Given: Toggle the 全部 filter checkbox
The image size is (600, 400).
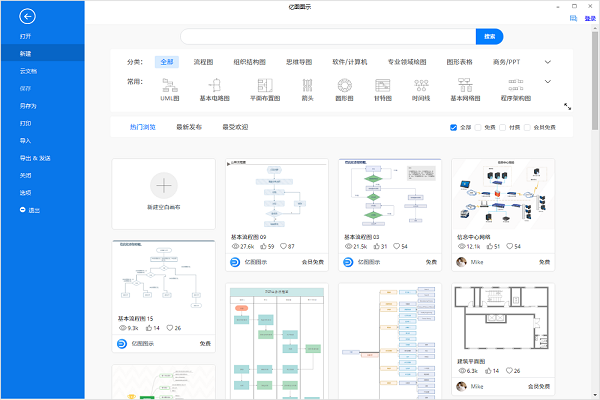Looking at the screenshot, I should 455,128.
